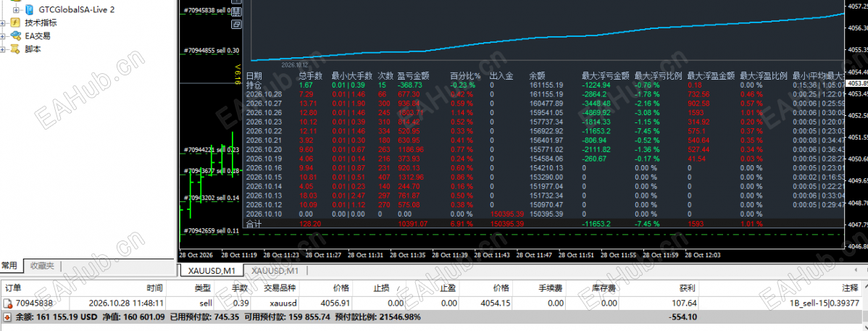Expand the 脚本 tree node
The height and width of the screenshot is (331, 868).
click(4, 49)
